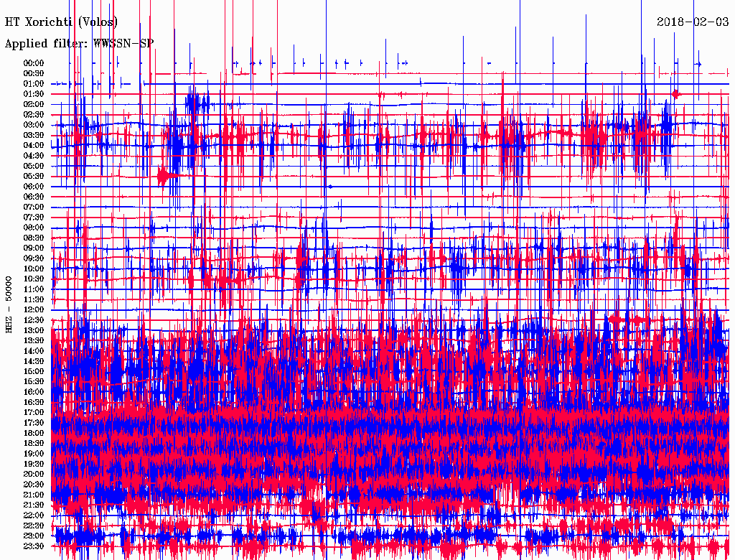This screenshot has height=560, width=735.
Task: Select the 10:00 time label
Action: click(x=34, y=269)
